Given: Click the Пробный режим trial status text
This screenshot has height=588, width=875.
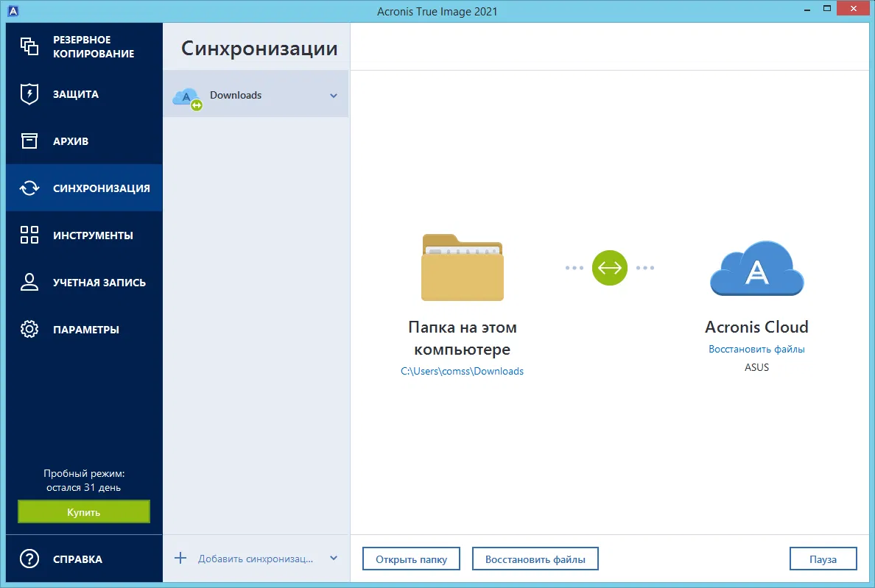Looking at the screenshot, I should (84, 480).
